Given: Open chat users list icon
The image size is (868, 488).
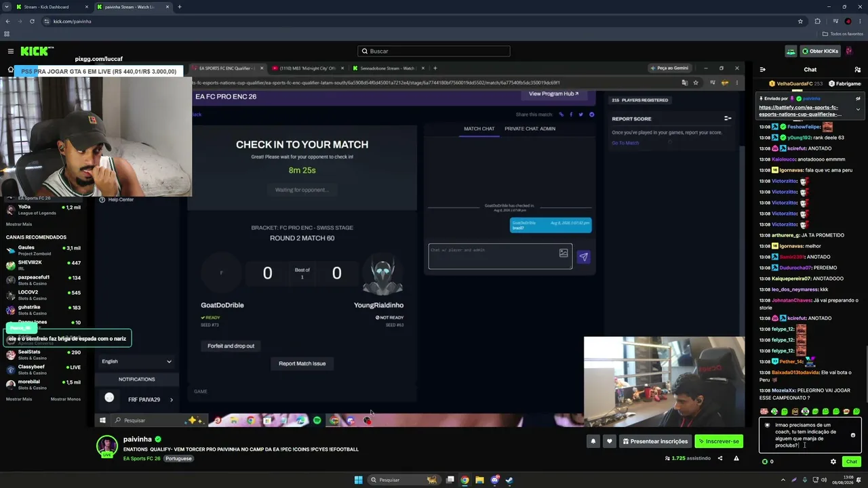Looking at the screenshot, I should click(858, 69).
